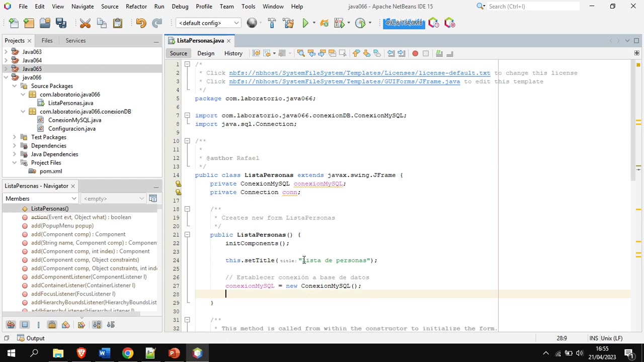Open Word from the Windows taskbar
Screen dimensions: 644x362
tap(104, 353)
